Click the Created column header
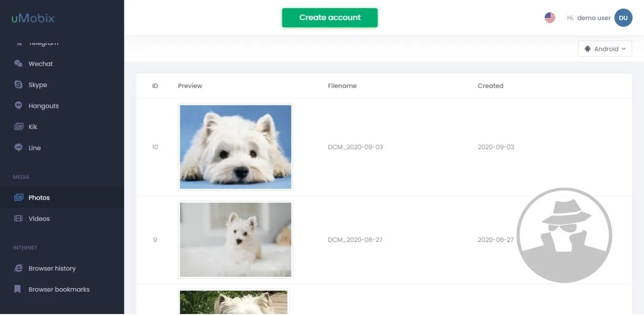This screenshot has width=644, height=315. point(490,86)
